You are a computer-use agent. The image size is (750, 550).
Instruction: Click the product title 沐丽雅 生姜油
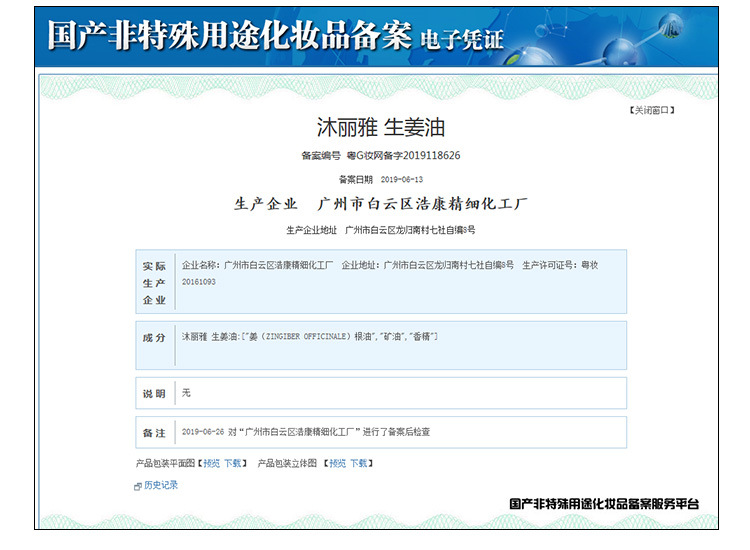(380, 128)
